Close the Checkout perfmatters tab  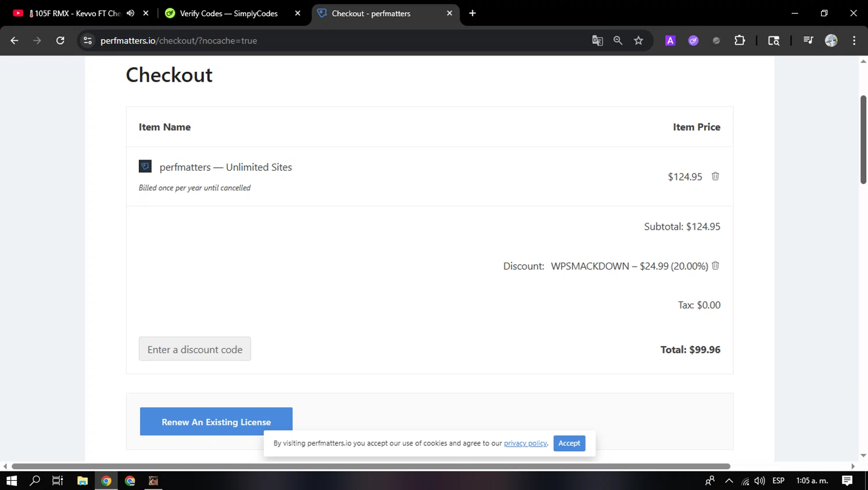point(450,13)
